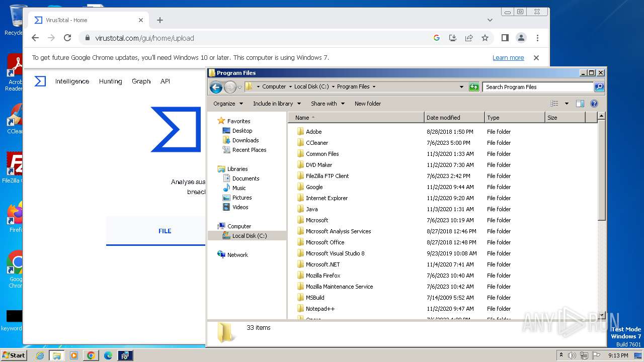
Task: Open API in VirusTotal navigation
Action: tap(165, 81)
